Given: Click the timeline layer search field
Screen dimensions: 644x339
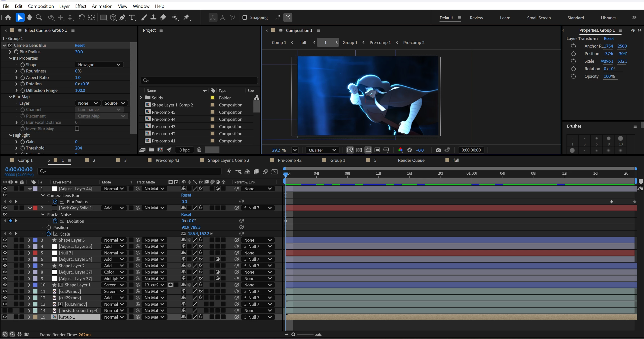Looking at the screenshot, I should (129, 171).
